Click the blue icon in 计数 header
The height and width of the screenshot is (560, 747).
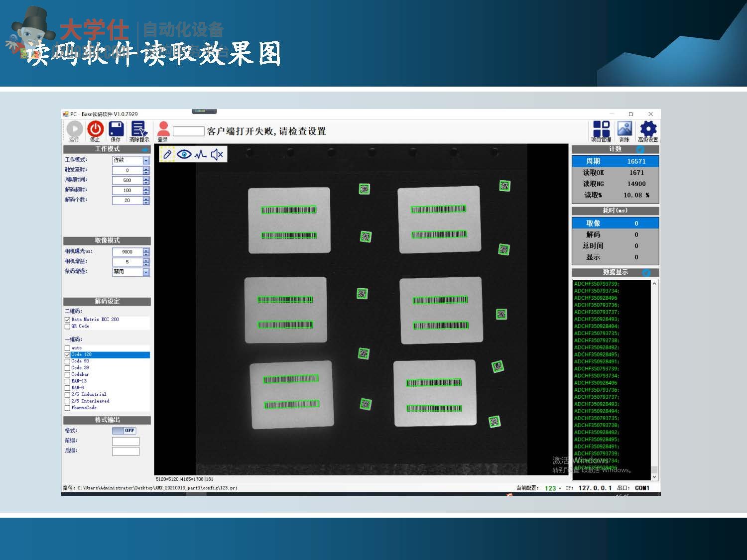click(640, 149)
